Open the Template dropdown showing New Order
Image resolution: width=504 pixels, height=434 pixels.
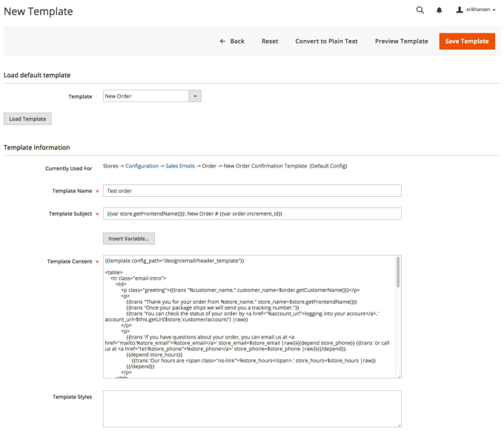152,96
